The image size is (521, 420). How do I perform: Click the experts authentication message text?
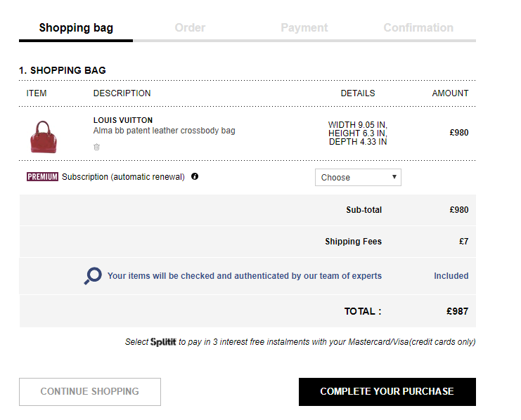tap(244, 276)
